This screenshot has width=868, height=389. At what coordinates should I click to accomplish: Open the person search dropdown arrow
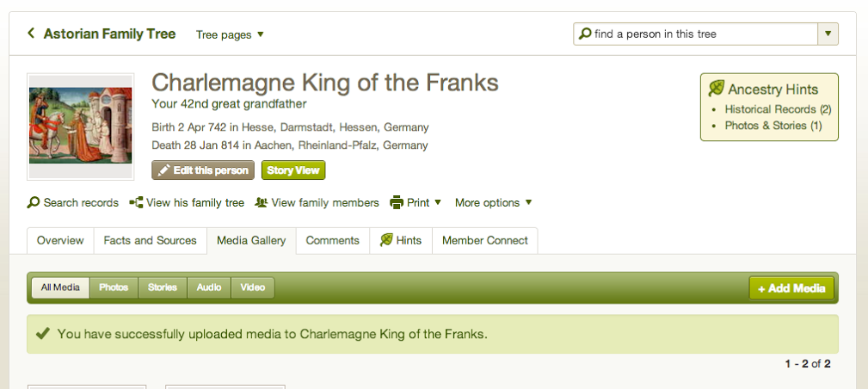click(x=827, y=34)
